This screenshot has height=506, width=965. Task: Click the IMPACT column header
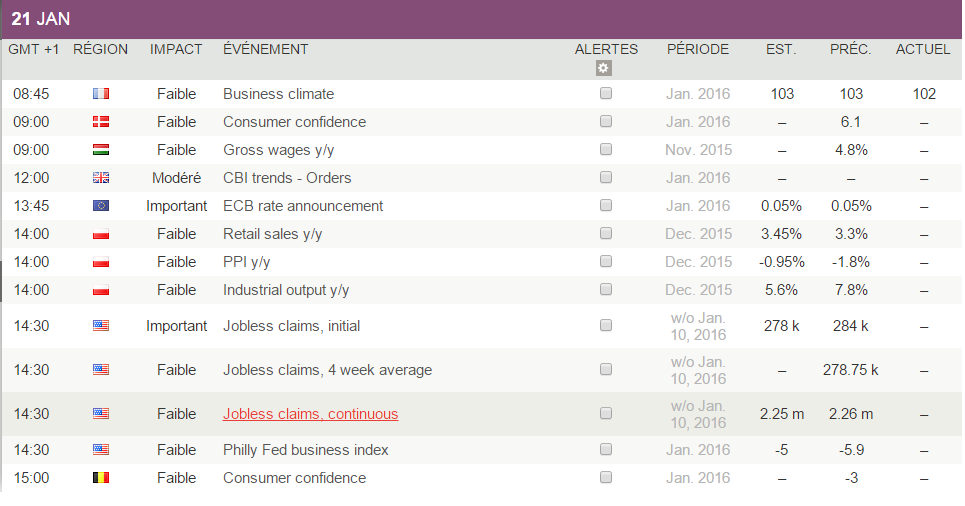point(176,49)
